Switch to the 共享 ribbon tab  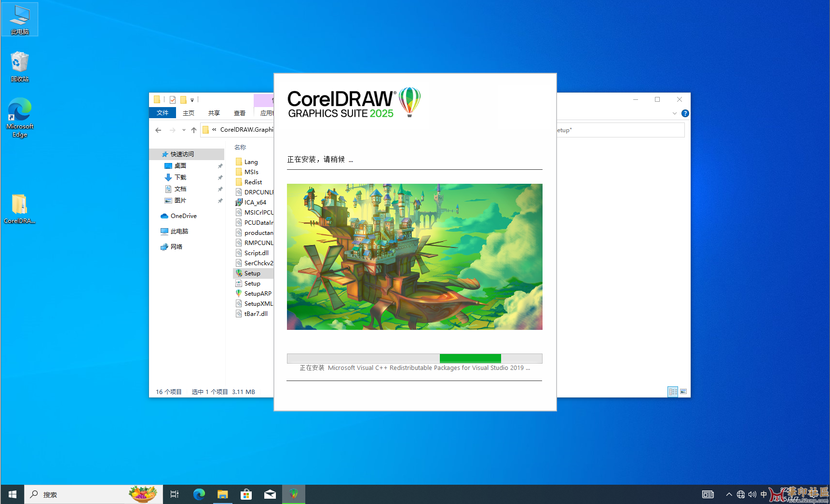(214, 113)
